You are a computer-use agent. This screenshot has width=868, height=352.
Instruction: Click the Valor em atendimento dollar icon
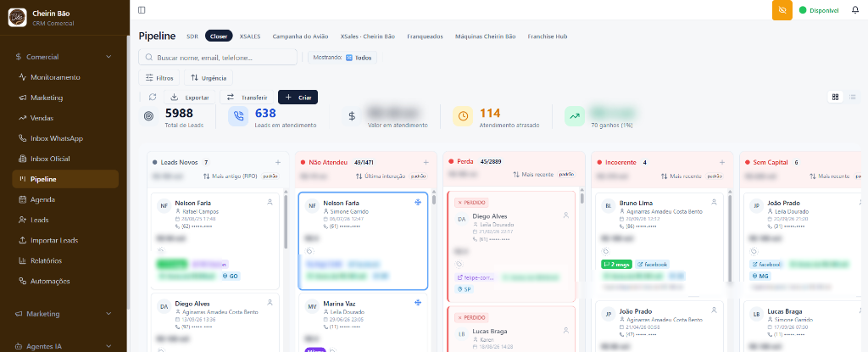[x=352, y=116]
